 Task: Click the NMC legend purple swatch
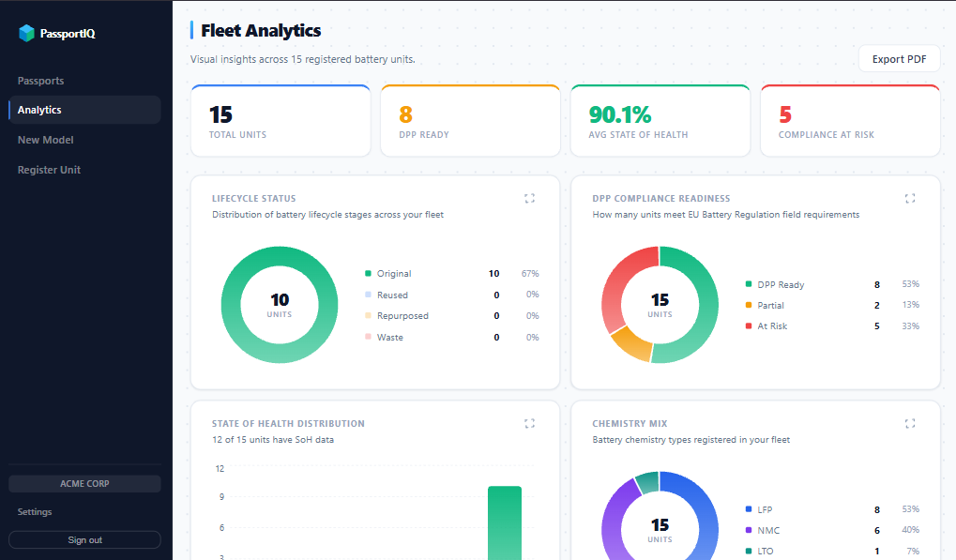tap(748, 530)
